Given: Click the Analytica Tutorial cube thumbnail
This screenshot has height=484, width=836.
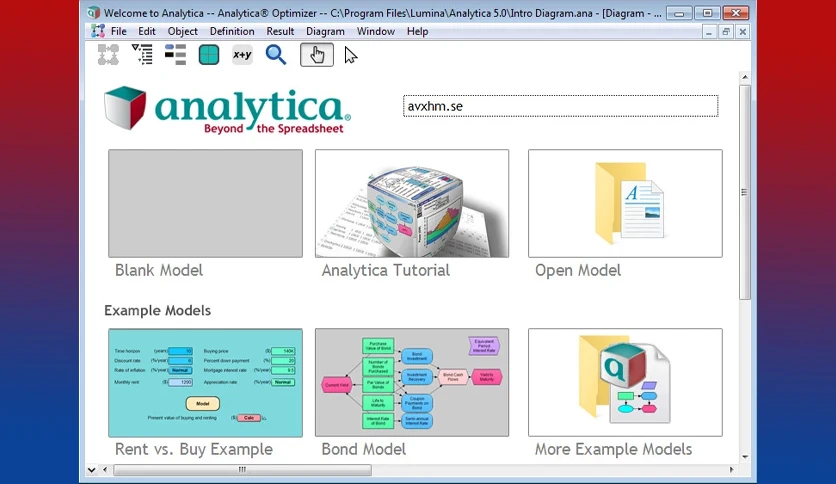Looking at the screenshot, I should click(x=412, y=203).
